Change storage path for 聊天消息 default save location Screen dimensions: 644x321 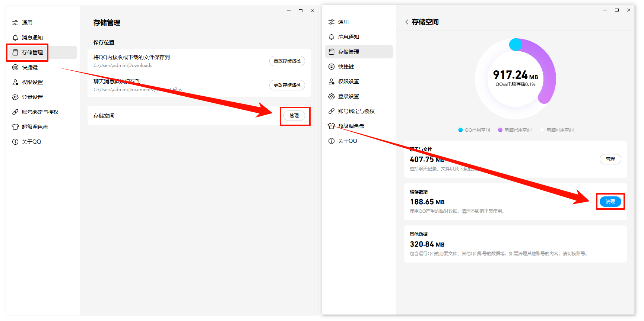coord(287,85)
